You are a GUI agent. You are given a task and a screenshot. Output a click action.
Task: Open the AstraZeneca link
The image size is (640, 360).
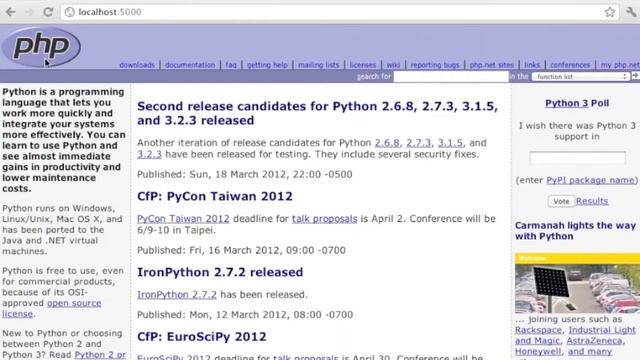[594, 340]
